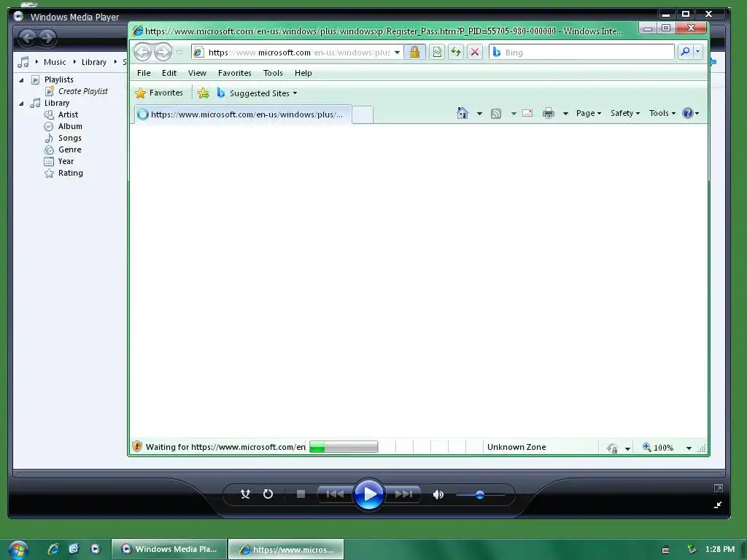Open the address bar URL dropdown
Screen dimensions: 747x560
pyautogui.click(x=397, y=52)
